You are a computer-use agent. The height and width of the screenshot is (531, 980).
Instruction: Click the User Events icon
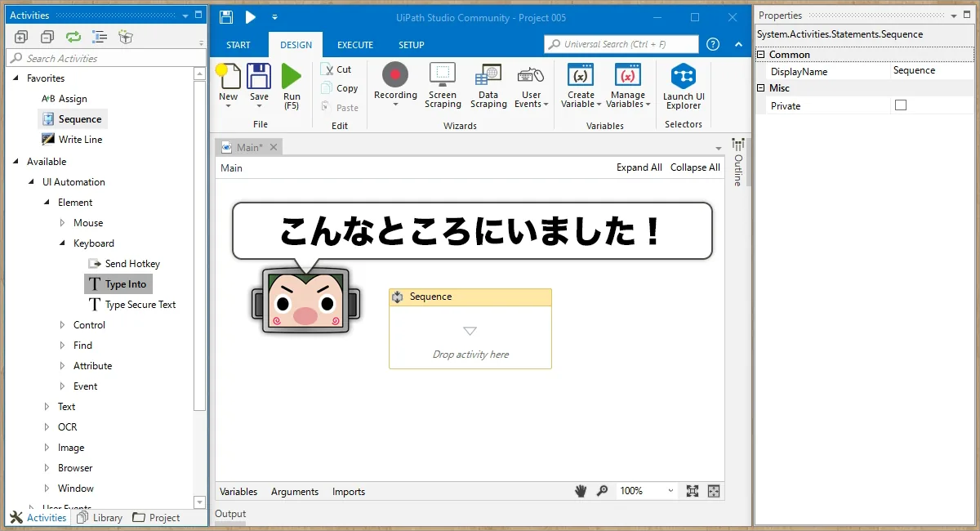(x=531, y=75)
